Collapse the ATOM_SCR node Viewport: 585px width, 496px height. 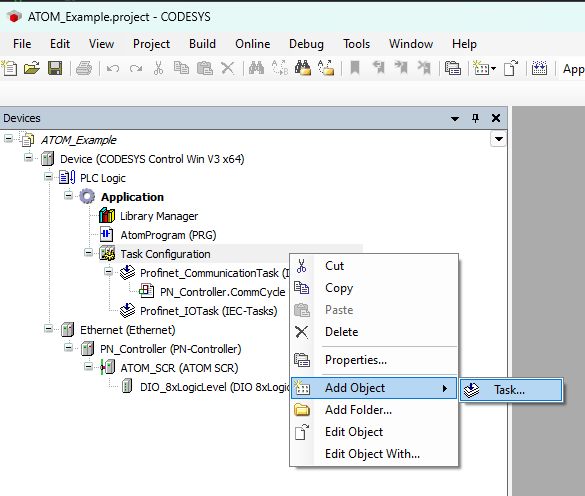88,367
